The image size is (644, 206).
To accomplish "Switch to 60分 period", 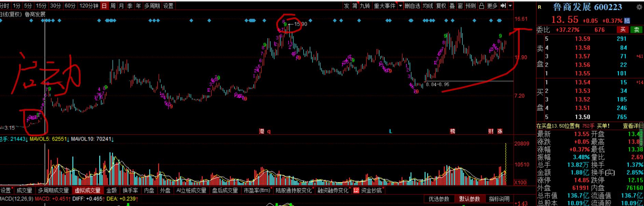I will 70,6.
